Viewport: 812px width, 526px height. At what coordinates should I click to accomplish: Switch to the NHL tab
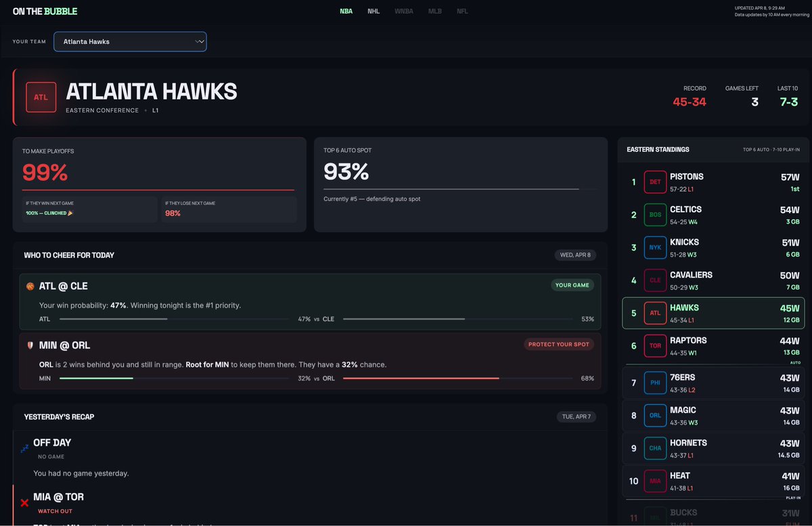pos(374,12)
